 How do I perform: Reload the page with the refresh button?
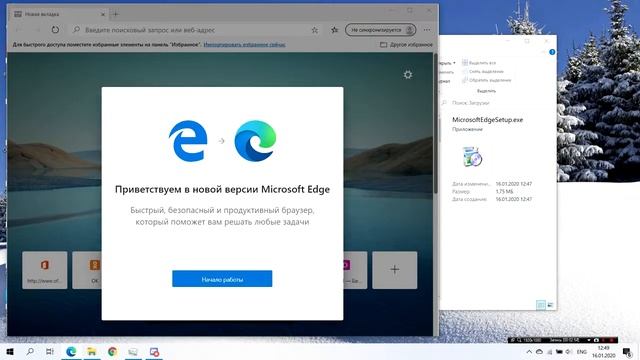click(x=55, y=30)
